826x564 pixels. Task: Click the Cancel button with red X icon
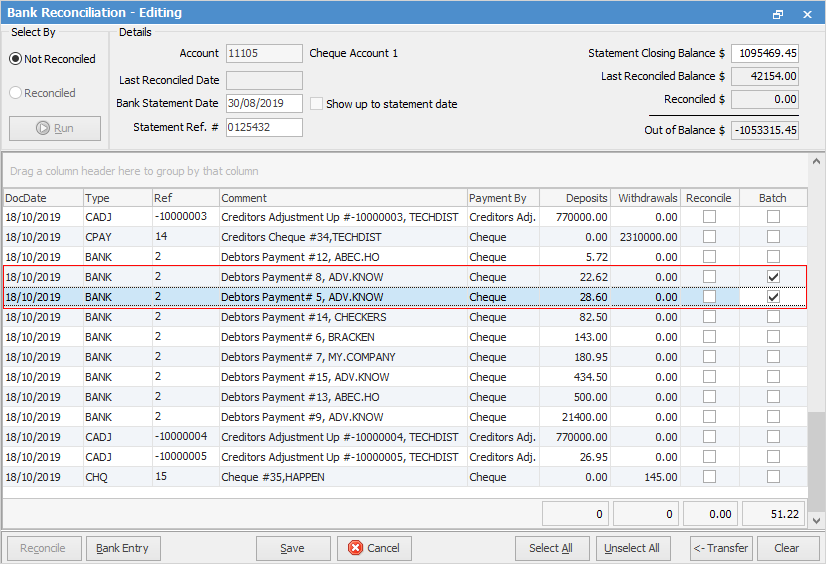click(374, 548)
